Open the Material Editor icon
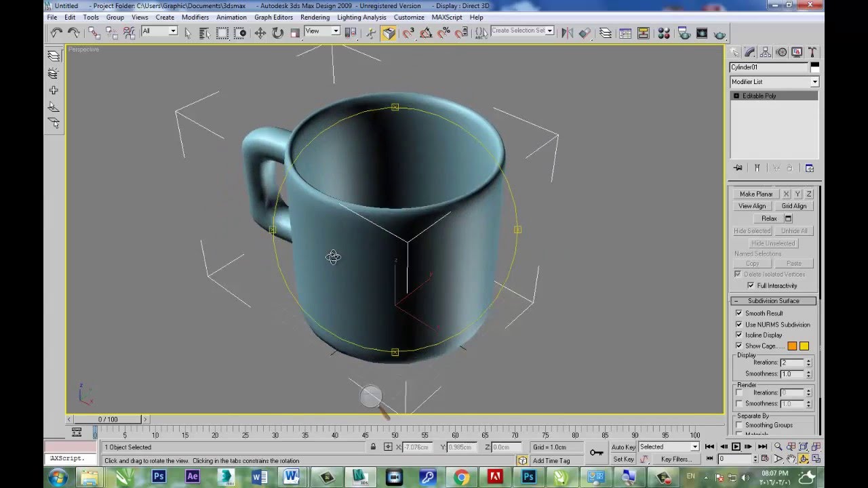This screenshot has width=868, height=488. pyautogui.click(x=664, y=33)
